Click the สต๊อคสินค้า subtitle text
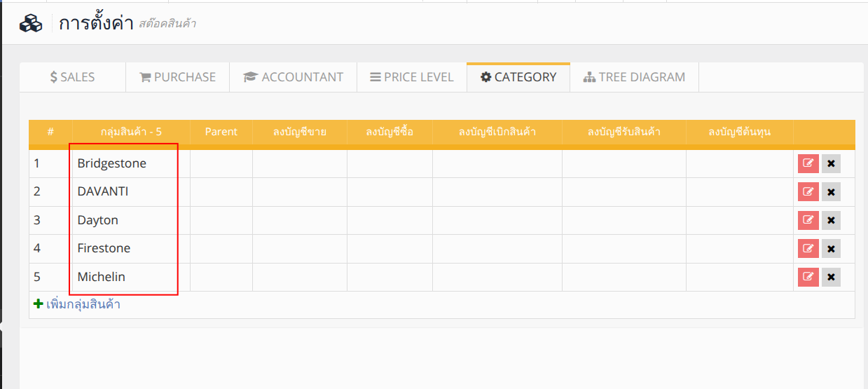 click(x=167, y=25)
